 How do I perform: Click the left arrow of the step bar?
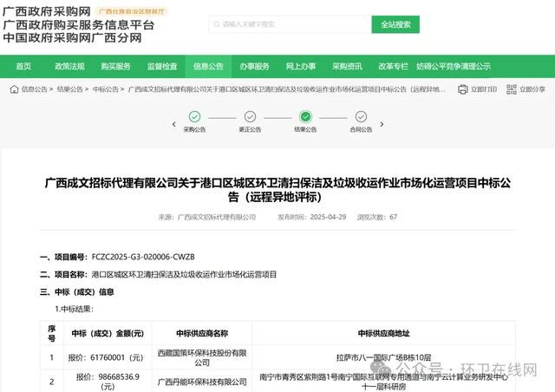tap(173, 124)
